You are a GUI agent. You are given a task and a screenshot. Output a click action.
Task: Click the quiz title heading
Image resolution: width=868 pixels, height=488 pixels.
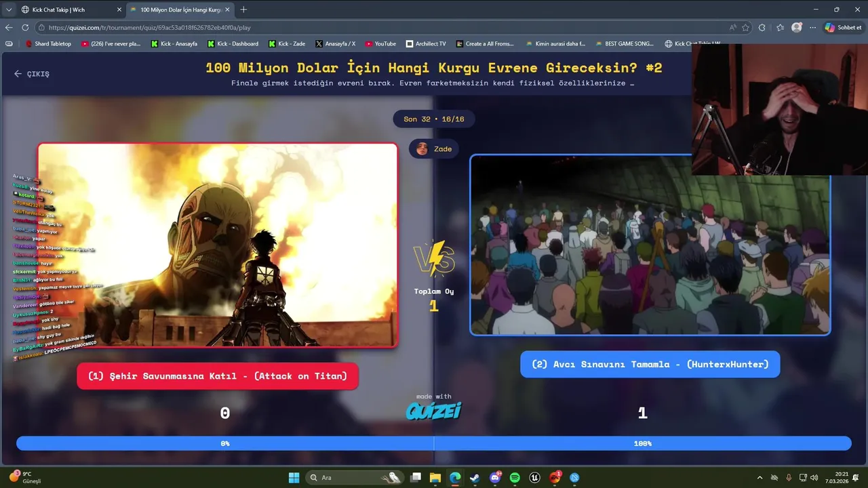tap(434, 68)
